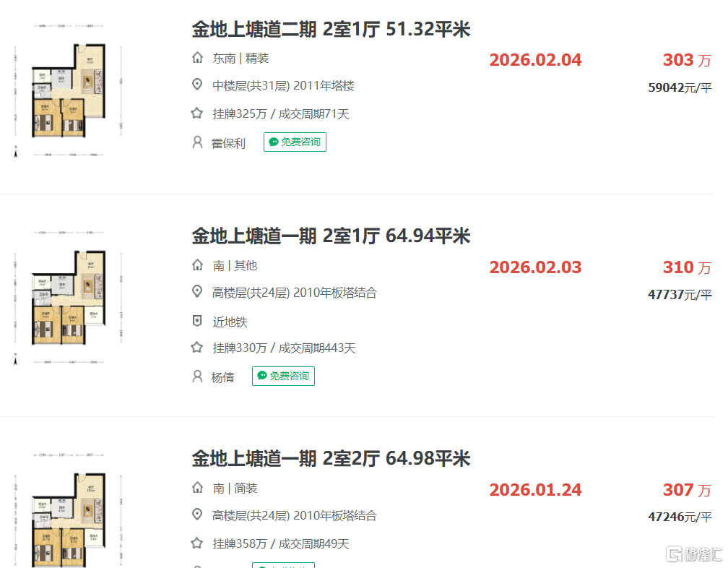Click the floor plan thumbnail of the 64.94平米 listing

click(x=68, y=297)
